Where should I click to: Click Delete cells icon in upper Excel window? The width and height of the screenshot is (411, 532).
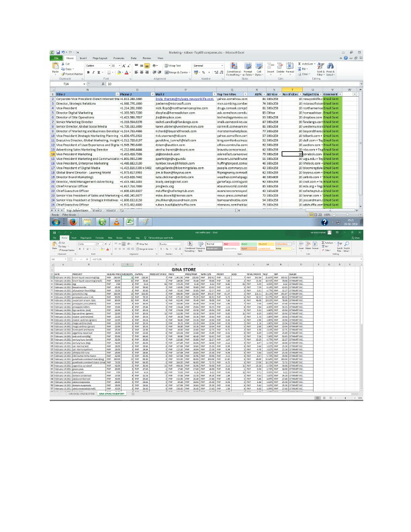pyautogui.click(x=280, y=68)
